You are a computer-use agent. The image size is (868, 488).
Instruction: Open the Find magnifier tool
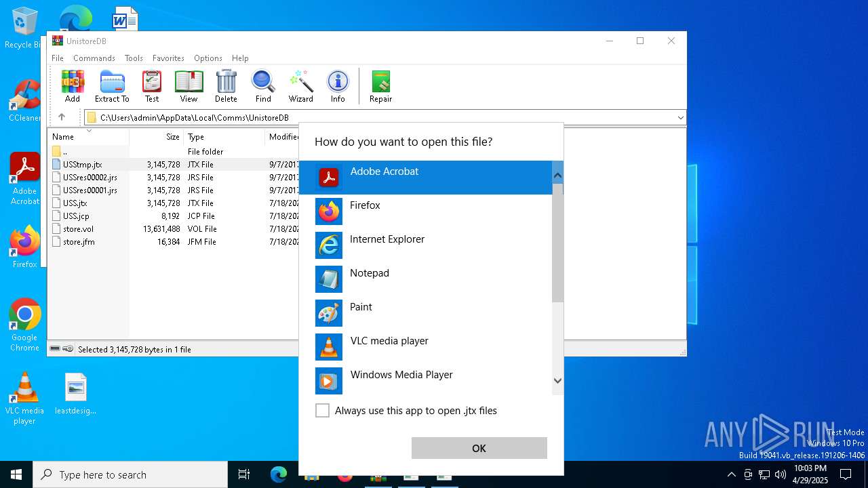click(x=263, y=86)
